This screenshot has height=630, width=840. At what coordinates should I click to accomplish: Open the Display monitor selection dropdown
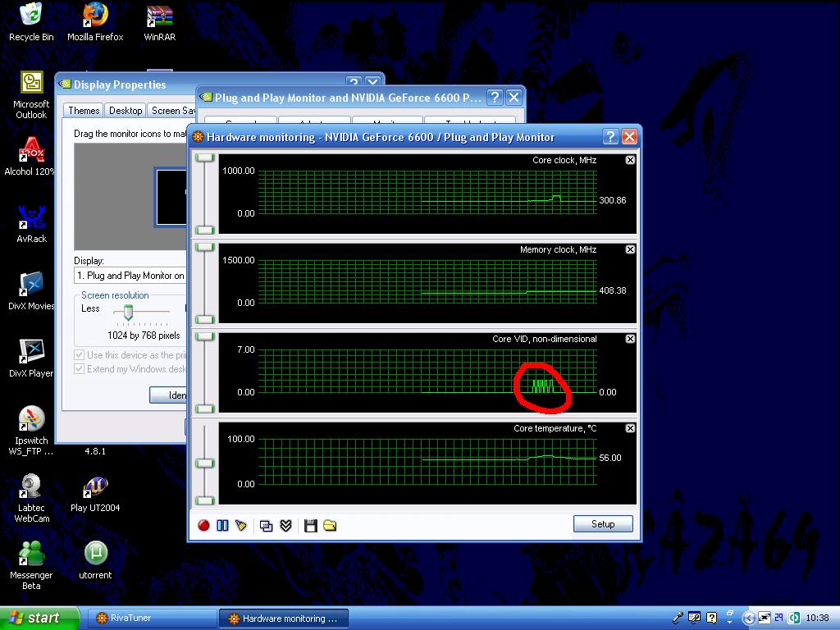131,276
